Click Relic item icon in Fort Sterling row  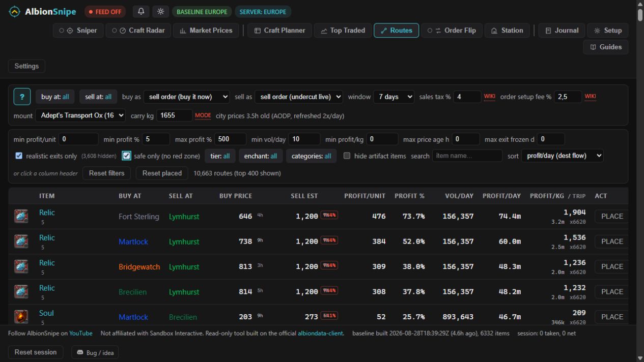click(21, 216)
